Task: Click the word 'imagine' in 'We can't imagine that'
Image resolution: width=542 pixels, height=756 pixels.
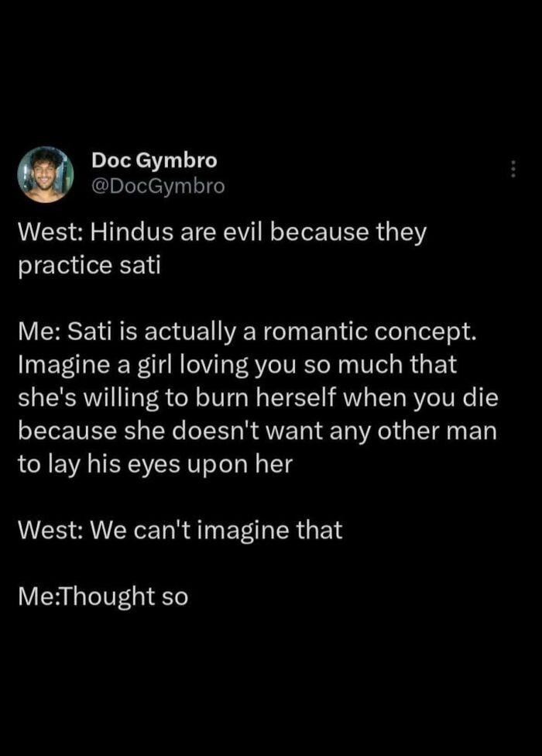Action: click(x=243, y=532)
